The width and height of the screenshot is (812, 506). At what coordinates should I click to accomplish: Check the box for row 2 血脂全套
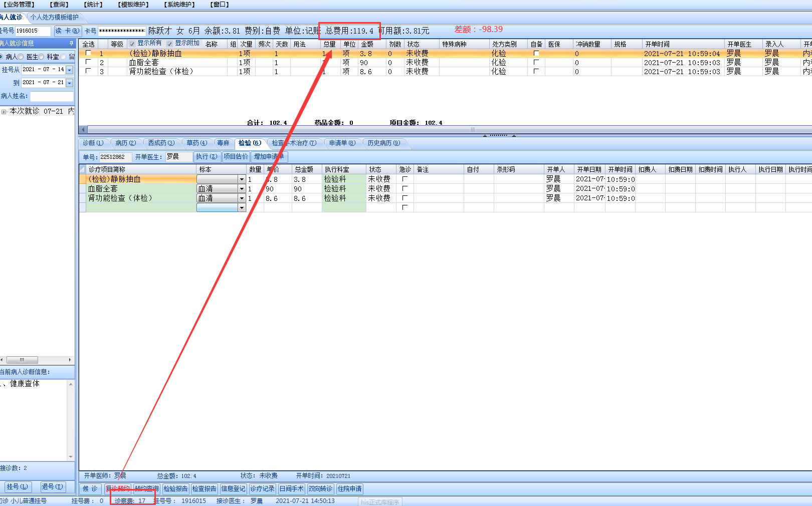[x=88, y=62]
